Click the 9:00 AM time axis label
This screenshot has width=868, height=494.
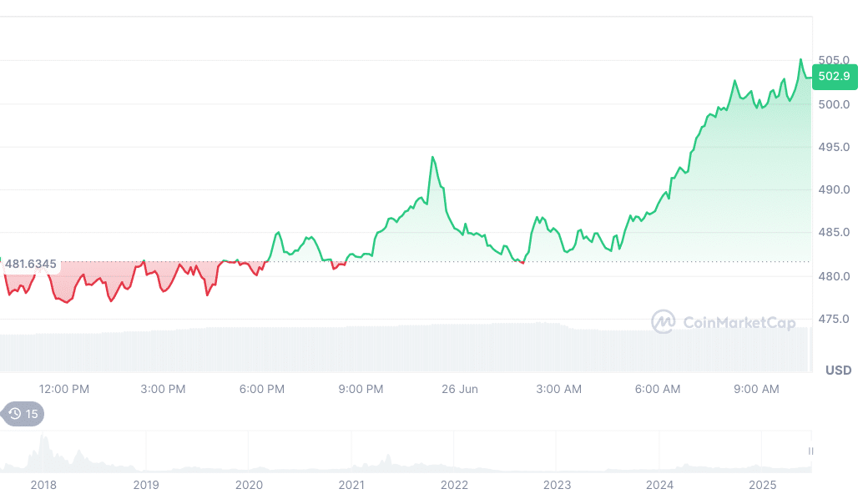pos(756,389)
